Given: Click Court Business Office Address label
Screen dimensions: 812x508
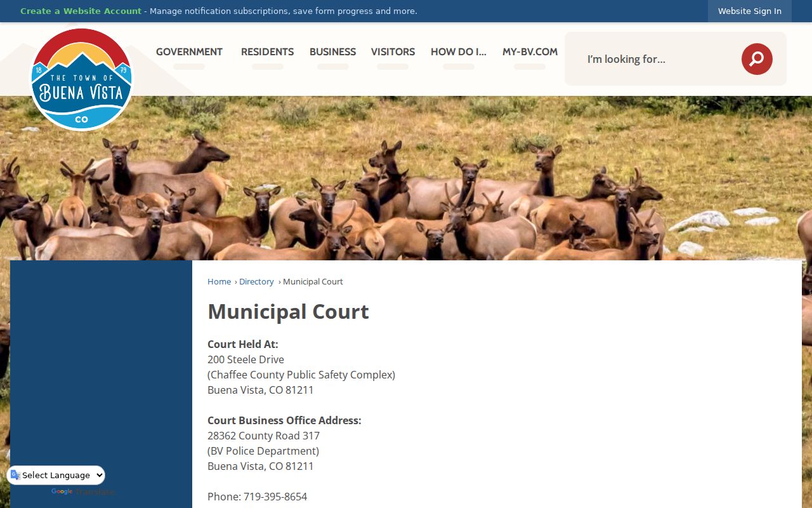Looking at the screenshot, I should point(284,420).
